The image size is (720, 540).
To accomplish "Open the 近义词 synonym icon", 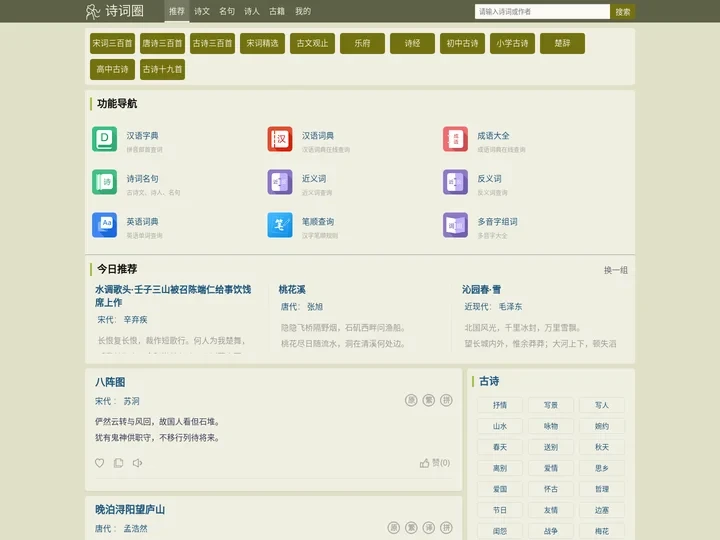I will (x=280, y=182).
